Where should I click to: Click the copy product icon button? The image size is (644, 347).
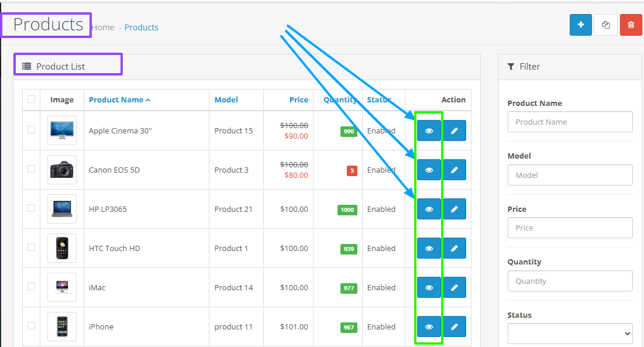[605, 25]
